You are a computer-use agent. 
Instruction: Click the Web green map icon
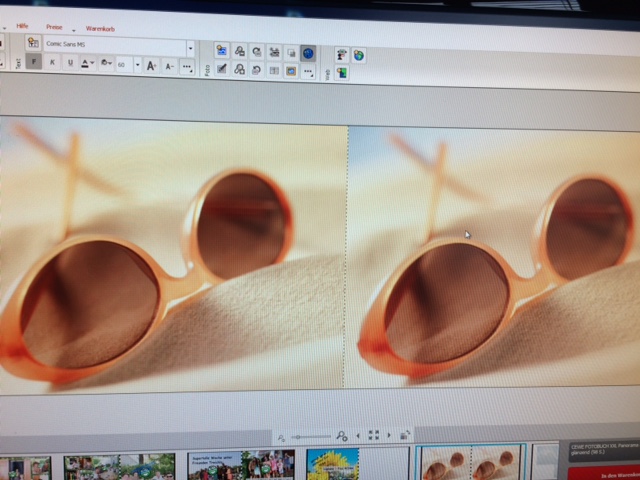(342, 73)
